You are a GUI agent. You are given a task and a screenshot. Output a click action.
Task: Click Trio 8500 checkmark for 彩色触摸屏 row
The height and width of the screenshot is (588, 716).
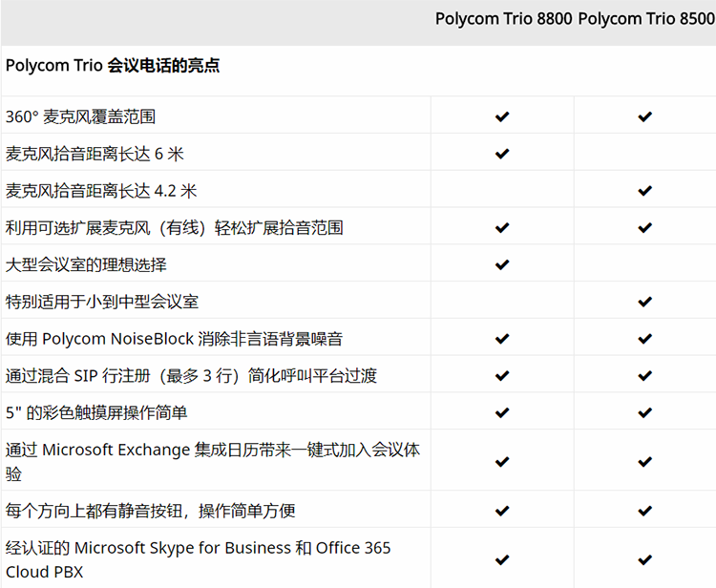(x=644, y=412)
